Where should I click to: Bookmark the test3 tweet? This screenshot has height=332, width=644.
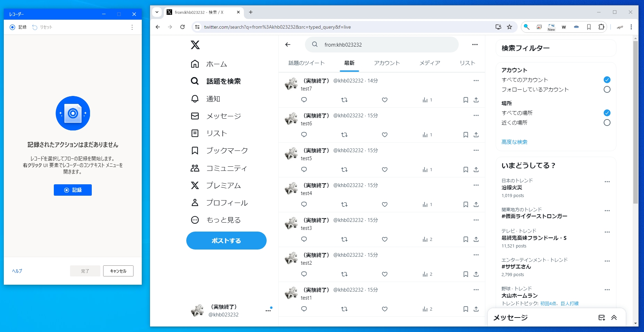click(x=465, y=239)
